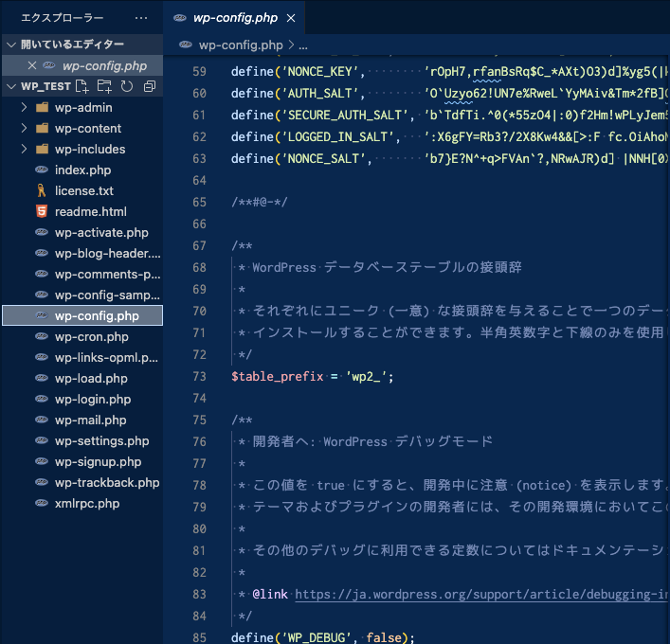Image resolution: width=670 pixels, height=644 pixels.
Task: Close wp-config.php in open editors list
Action: click(x=32, y=65)
